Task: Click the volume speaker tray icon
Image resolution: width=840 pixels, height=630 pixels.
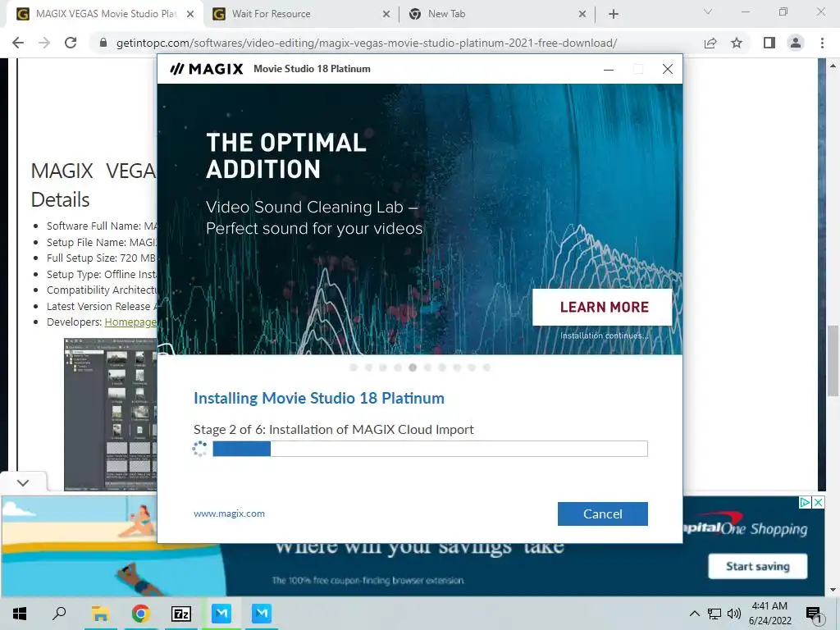Action: coord(734,614)
